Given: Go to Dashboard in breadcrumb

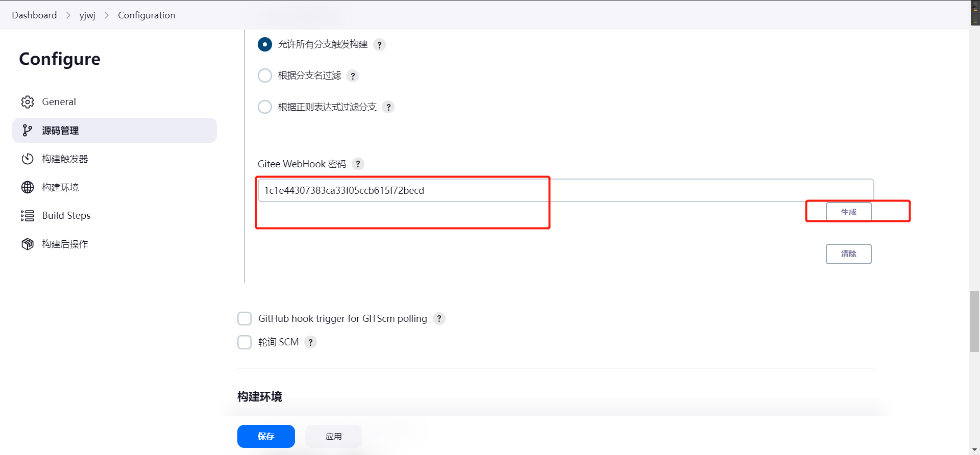Looking at the screenshot, I should (34, 15).
